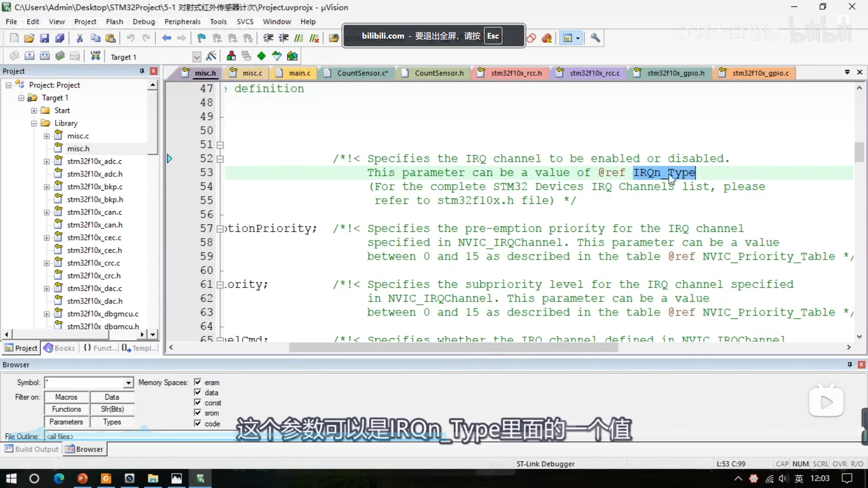Click the Configuration wrench icon

pyautogui.click(x=595, y=38)
